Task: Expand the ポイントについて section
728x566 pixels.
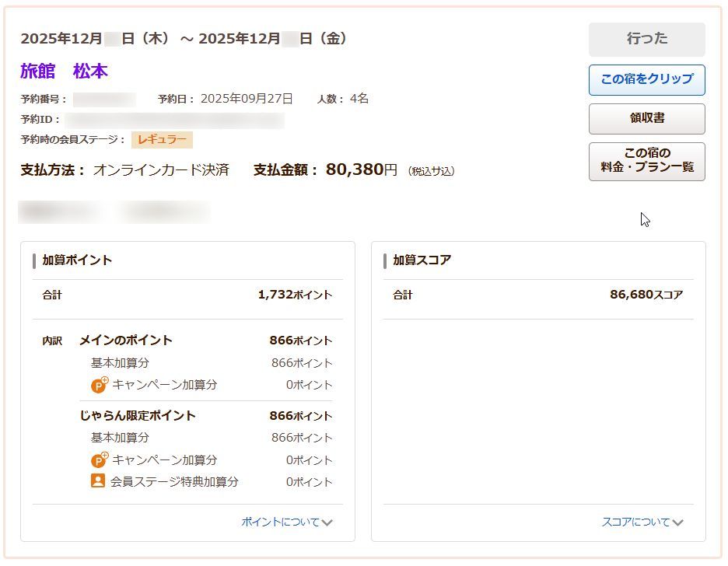Action: (281, 522)
